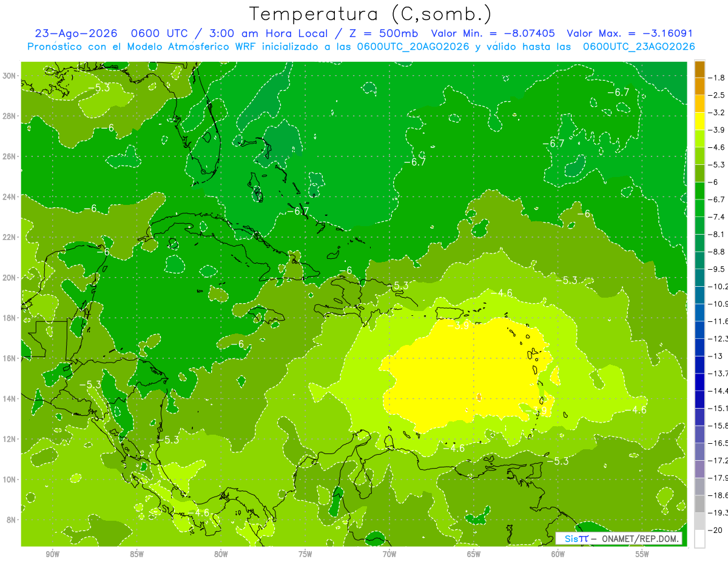Click the 10N latitude axis label
This screenshot has width=728, height=562.
click(10, 480)
